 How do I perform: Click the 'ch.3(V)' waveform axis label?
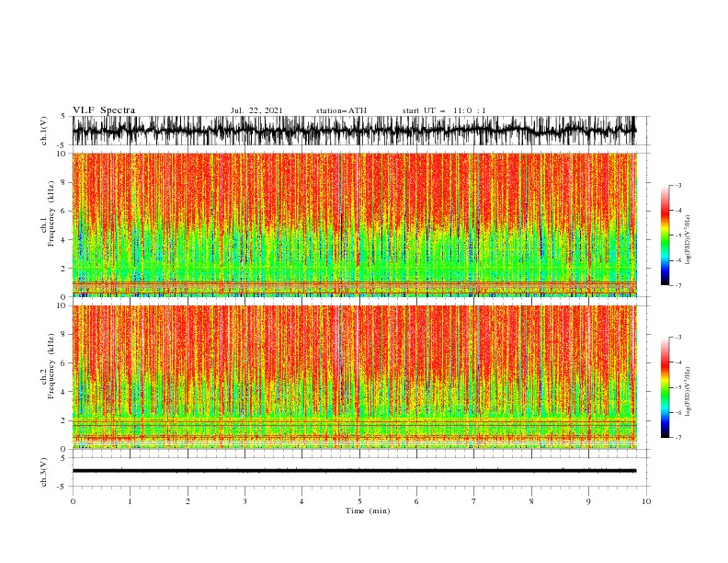[44, 472]
